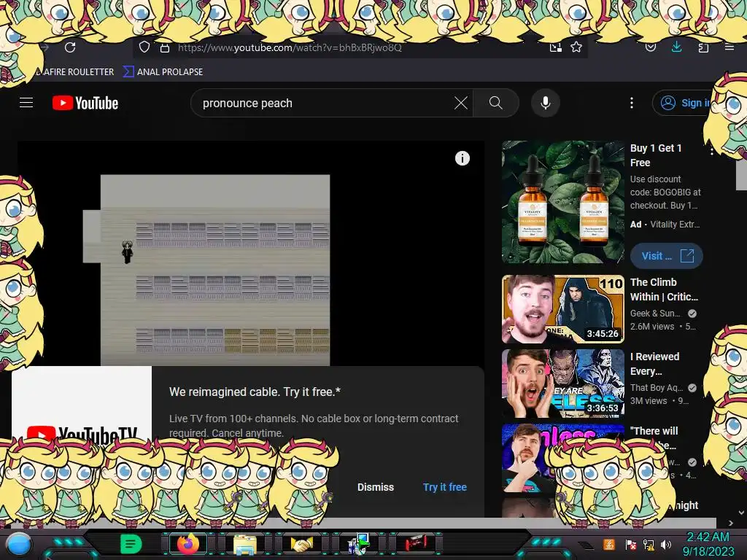The image size is (747, 560).
Task: Open the ANAL PROLAPSE bookmark
Action: (163, 72)
